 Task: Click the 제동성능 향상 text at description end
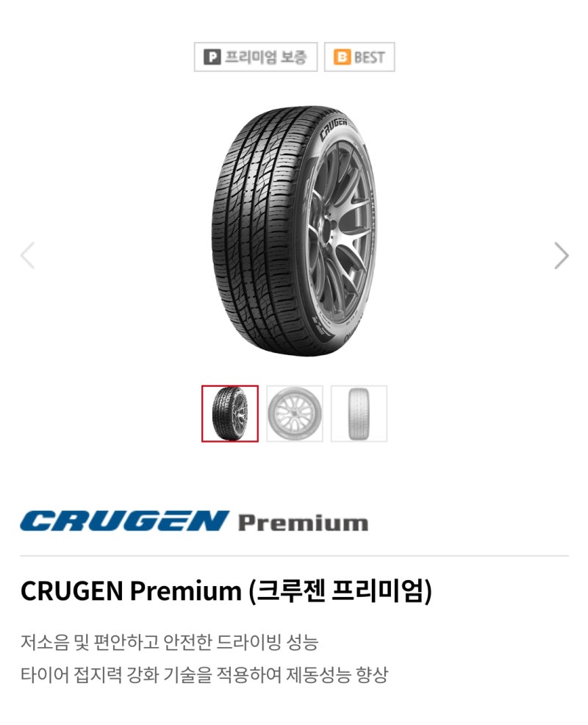point(337,674)
